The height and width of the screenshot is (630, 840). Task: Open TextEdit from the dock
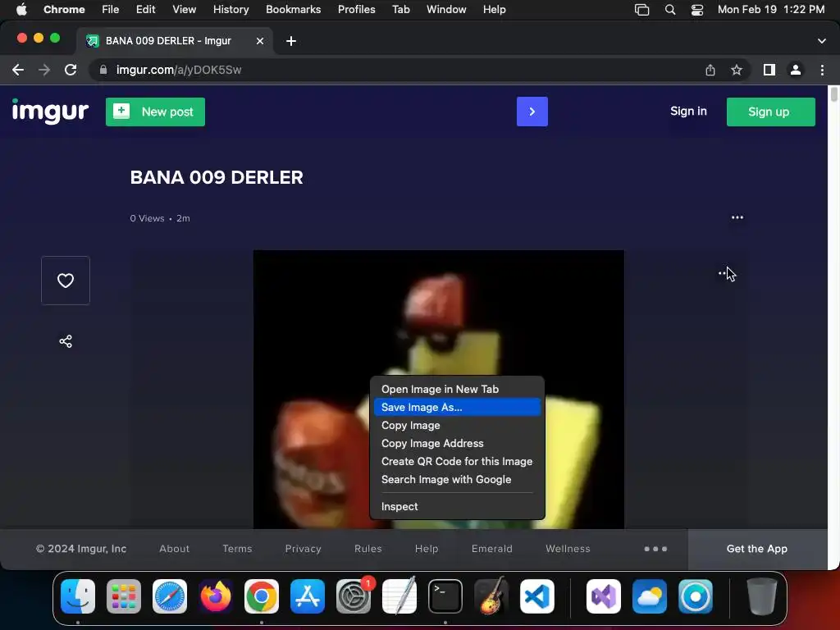[x=399, y=596]
